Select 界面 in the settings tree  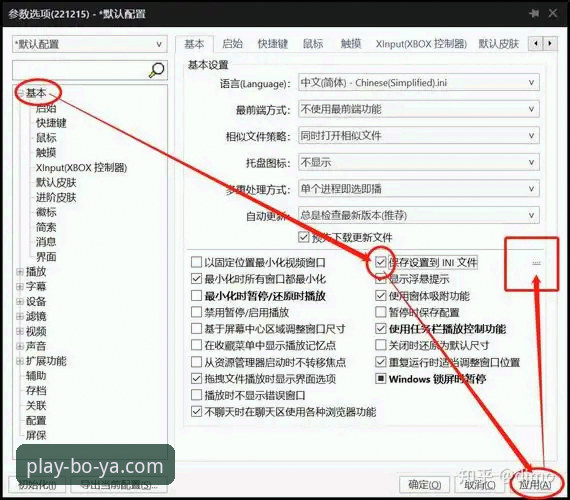46,257
